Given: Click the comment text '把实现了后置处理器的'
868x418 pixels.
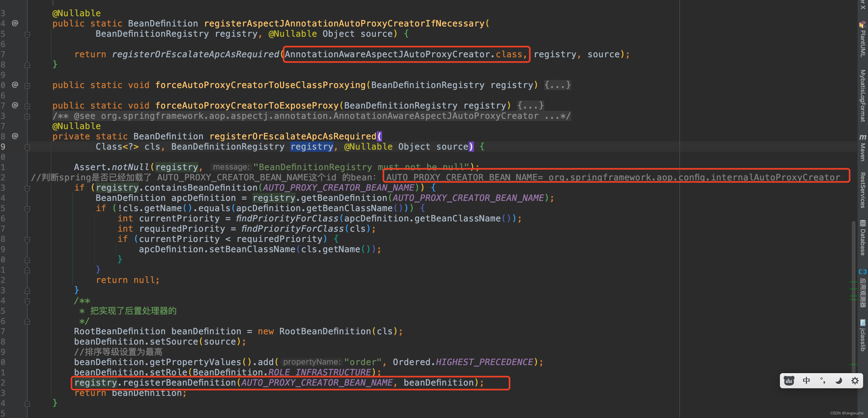Looking at the screenshot, I should [133, 311].
